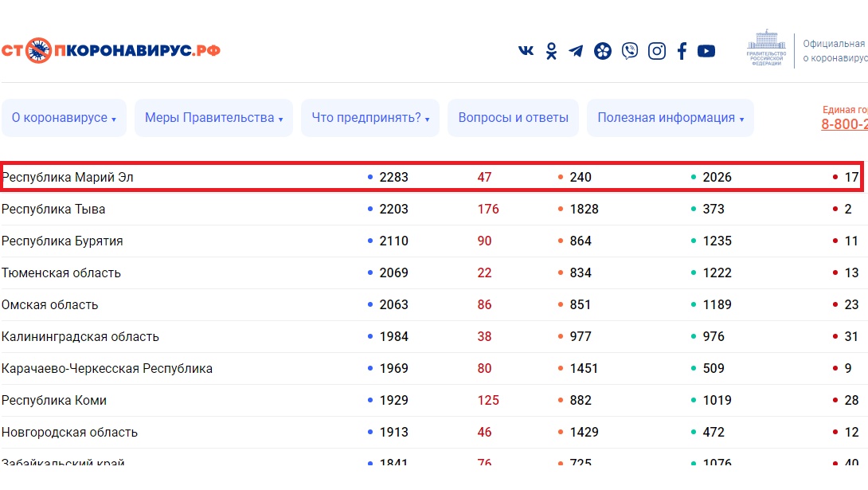Click the Республика Тыва region name
This screenshot has width=868, height=490.
[53, 209]
